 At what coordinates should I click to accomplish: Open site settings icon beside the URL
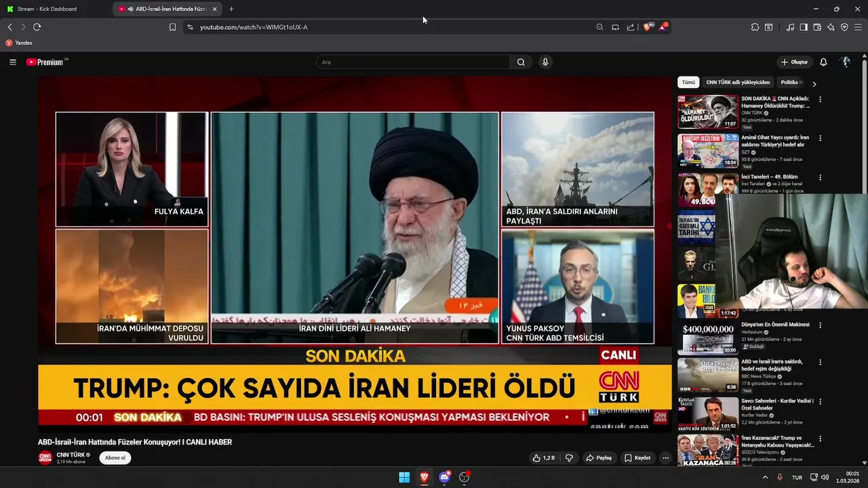pos(190,27)
